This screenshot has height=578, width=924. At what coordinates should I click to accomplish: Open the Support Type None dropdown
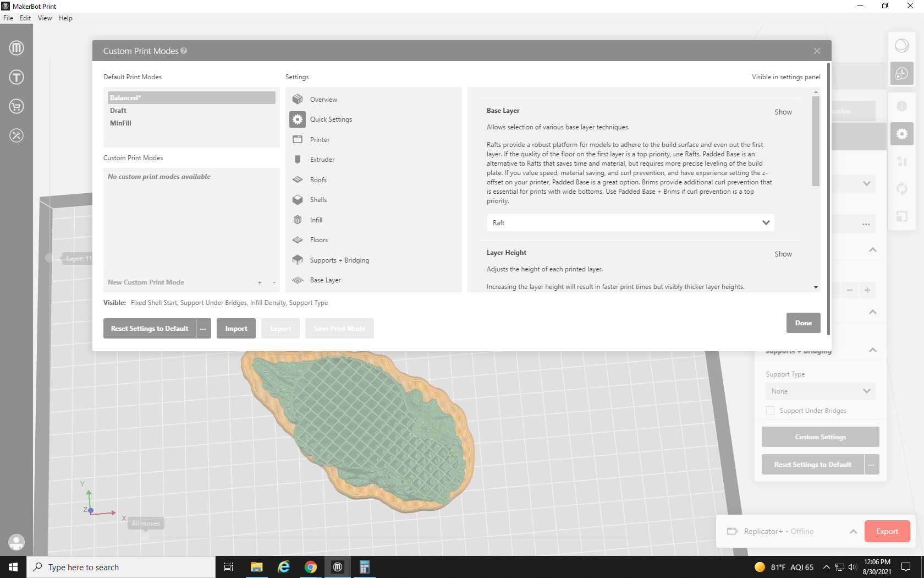[x=820, y=391]
